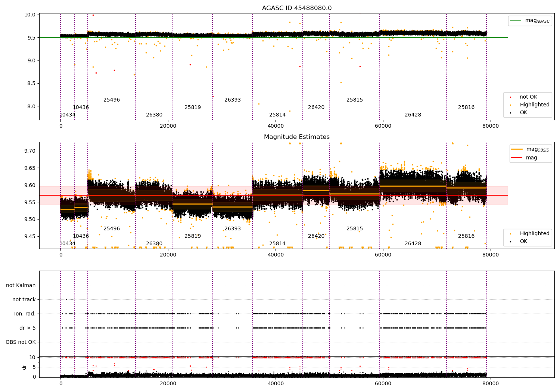Click the rotated 'dr' axis label
Screen dimensions: 560x392
click(24, 367)
